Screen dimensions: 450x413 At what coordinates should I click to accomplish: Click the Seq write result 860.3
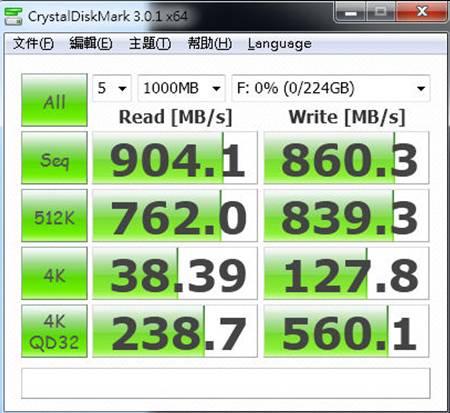[346, 158]
